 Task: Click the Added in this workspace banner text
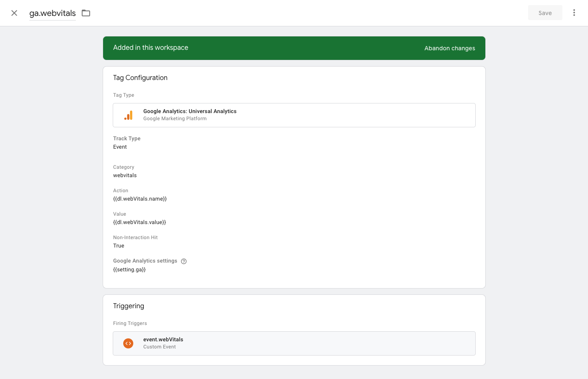pos(150,48)
